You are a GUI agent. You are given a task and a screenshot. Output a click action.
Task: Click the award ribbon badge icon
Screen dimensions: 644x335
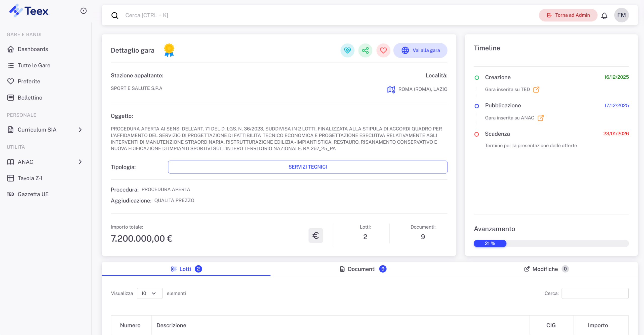pos(169,50)
